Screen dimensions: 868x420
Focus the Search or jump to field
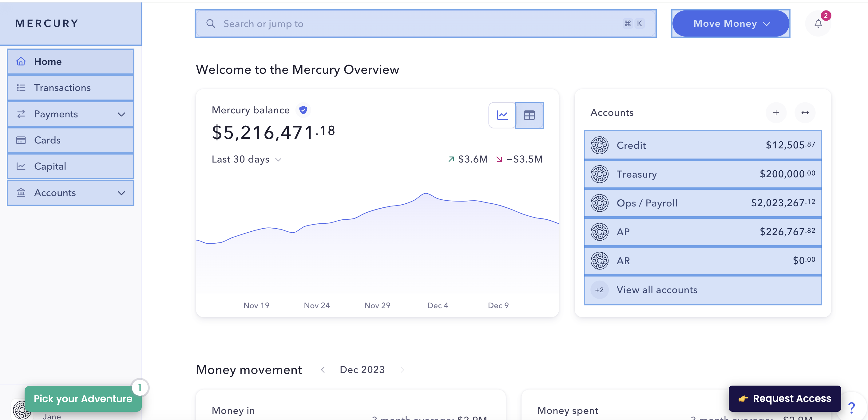point(425,24)
